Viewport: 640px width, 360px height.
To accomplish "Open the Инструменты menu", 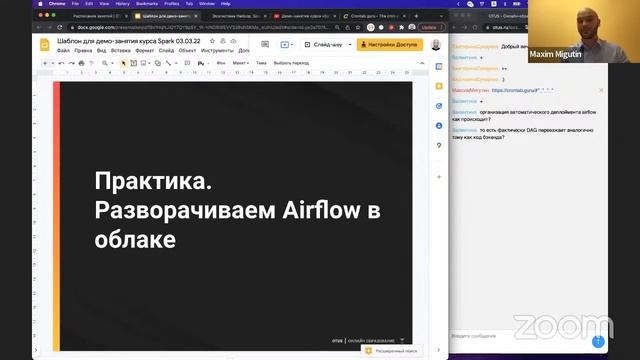I will tap(217, 51).
